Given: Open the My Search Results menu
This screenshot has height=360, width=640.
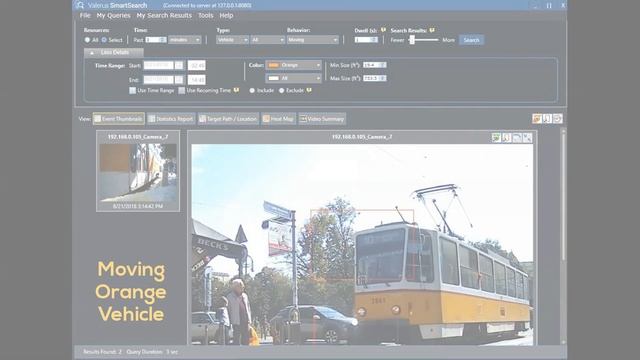Looking at the screenshot, I should (x=164, y=16).
